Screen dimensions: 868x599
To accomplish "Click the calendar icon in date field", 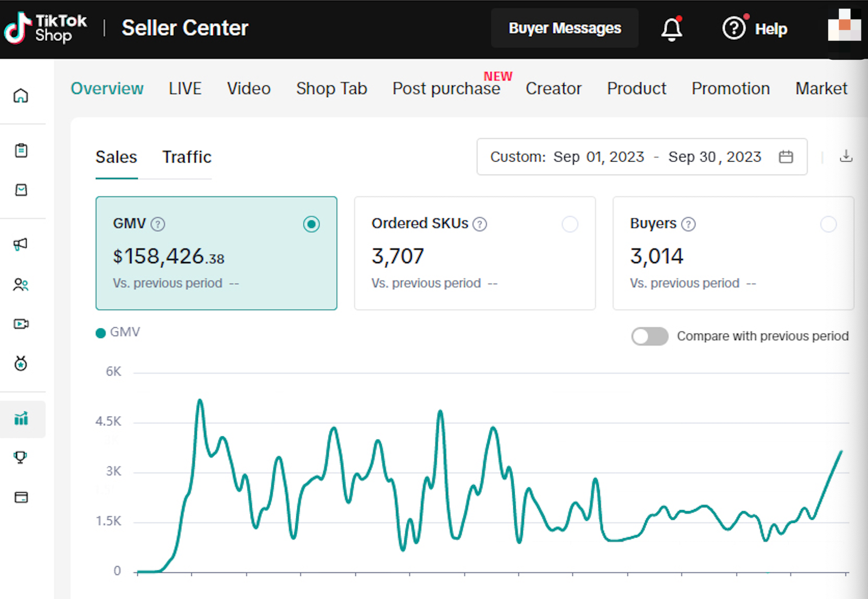I will tap(786, 157).
